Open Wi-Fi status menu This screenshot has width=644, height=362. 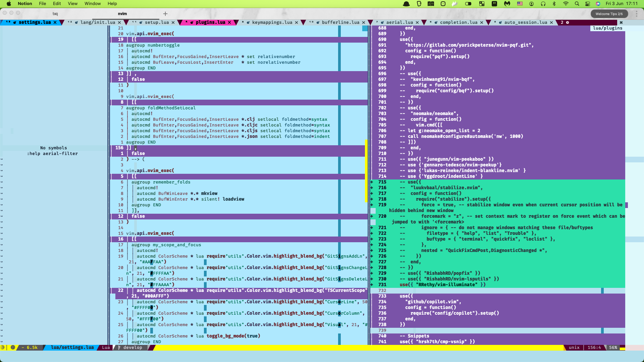[566, 4]
